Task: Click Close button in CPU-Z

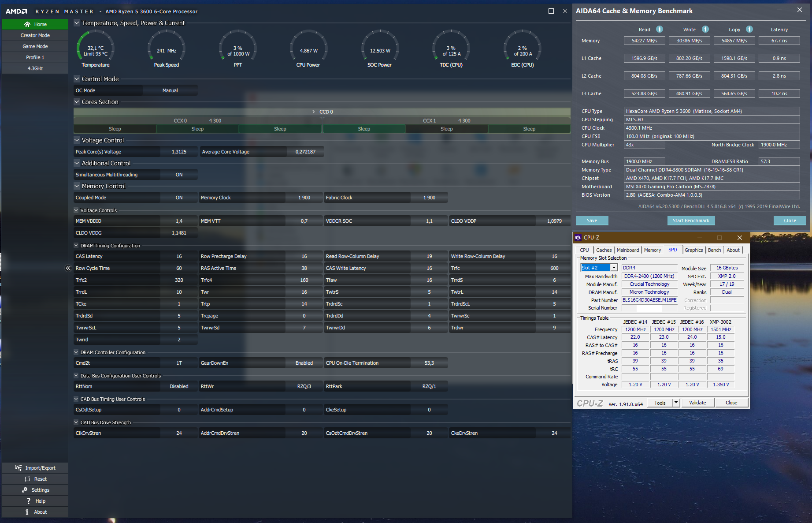Action: pyautogui.click(x=731, y=403)
